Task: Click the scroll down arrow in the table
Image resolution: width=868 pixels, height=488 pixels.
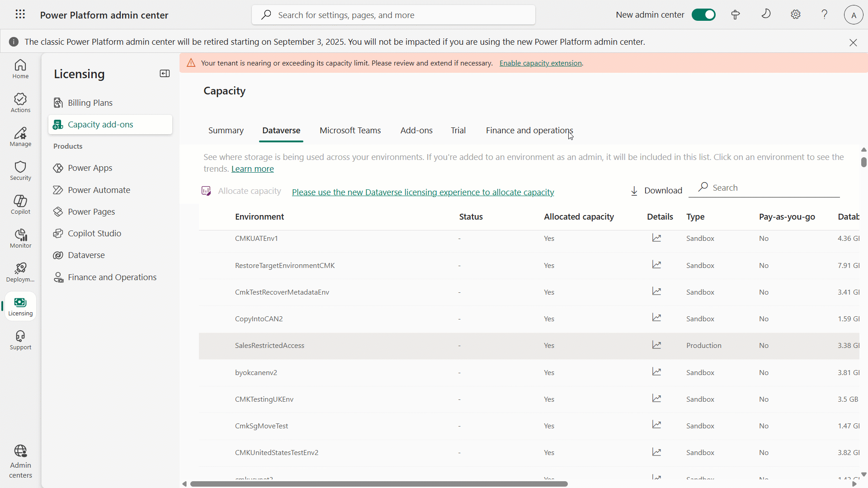Action: 863,474
